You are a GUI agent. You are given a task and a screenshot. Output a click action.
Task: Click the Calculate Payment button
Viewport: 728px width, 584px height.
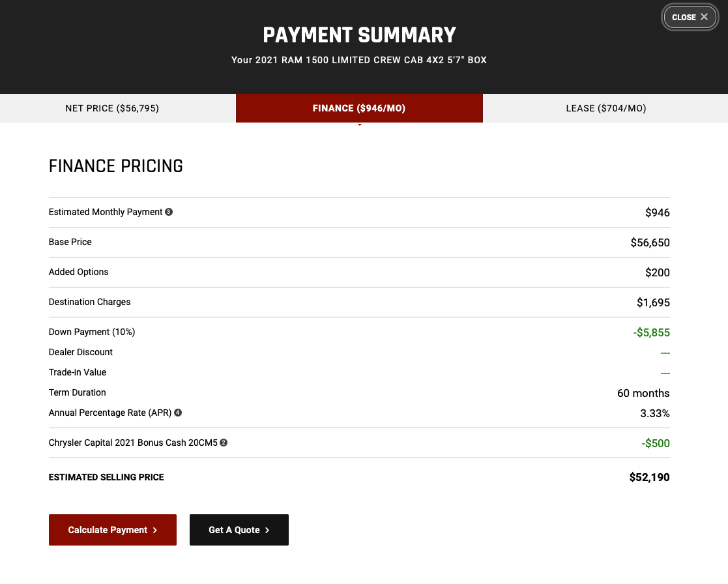pyautogui.click(x=112, y=530)
